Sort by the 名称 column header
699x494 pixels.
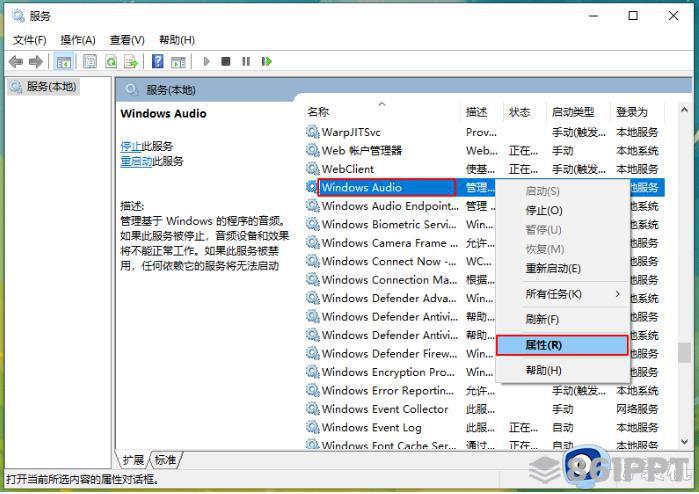point(382,112)
